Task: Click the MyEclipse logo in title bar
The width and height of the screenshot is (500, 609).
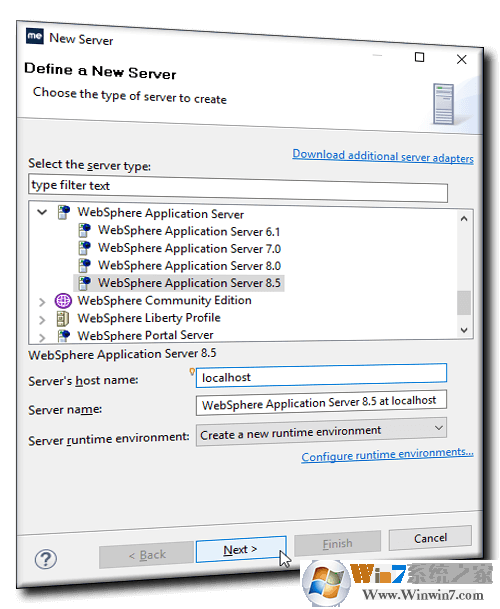Action: click(35, 37)
